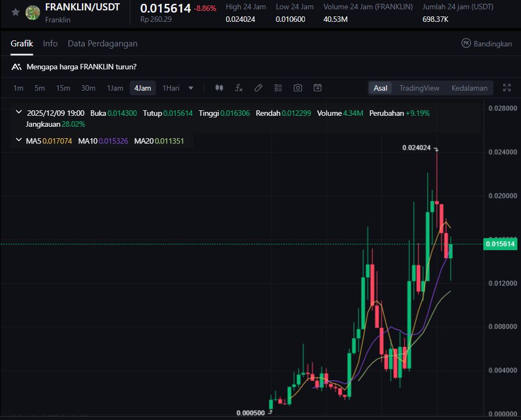This screenshot has height=420, width=521.
Task: Select the 15m timeframe
Action: coord(63,88)
